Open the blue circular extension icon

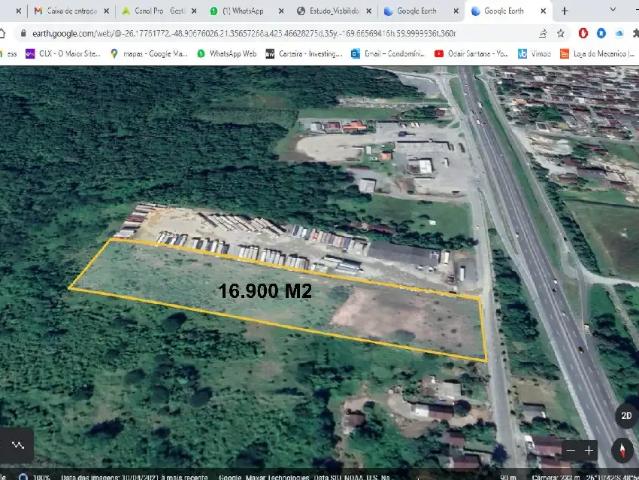coord(601,33)
